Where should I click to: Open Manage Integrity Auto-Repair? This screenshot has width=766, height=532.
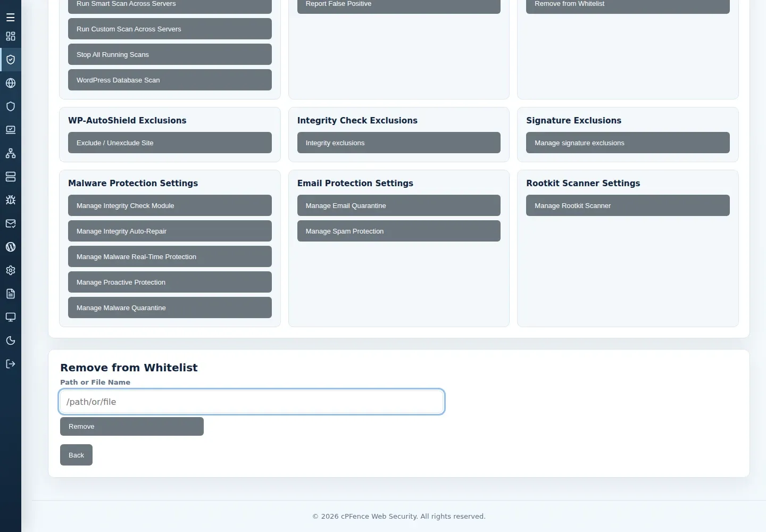click(x=170, y=231)
